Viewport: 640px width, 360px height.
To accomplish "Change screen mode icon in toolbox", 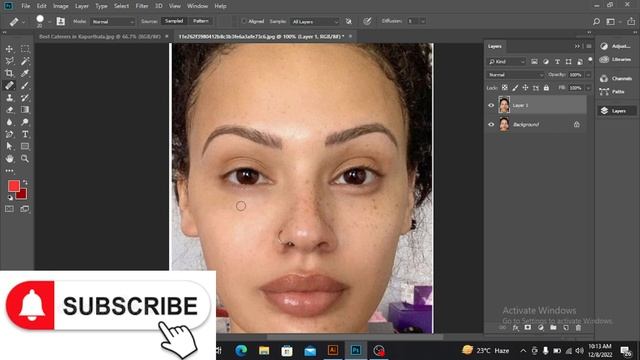I will (25, 209).
